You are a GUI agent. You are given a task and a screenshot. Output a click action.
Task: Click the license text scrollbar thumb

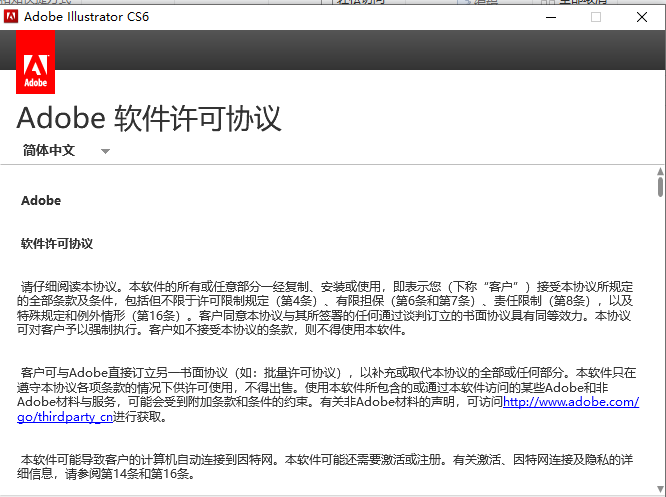coord(660,187)
